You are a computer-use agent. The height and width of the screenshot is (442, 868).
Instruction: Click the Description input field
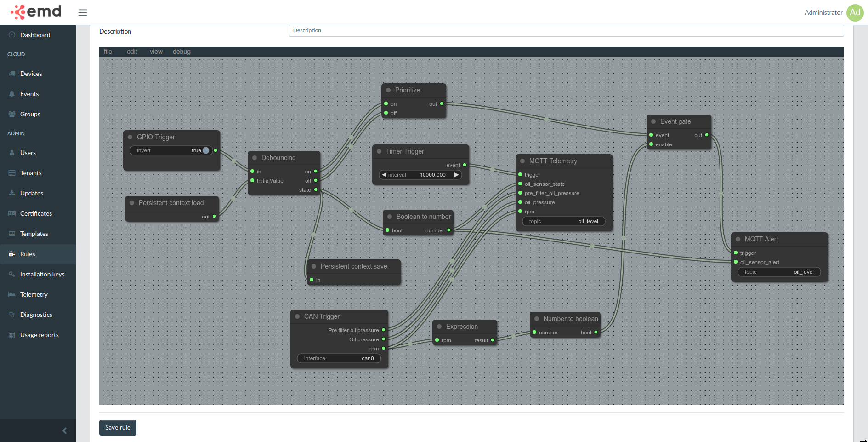[x=566, y=30]
